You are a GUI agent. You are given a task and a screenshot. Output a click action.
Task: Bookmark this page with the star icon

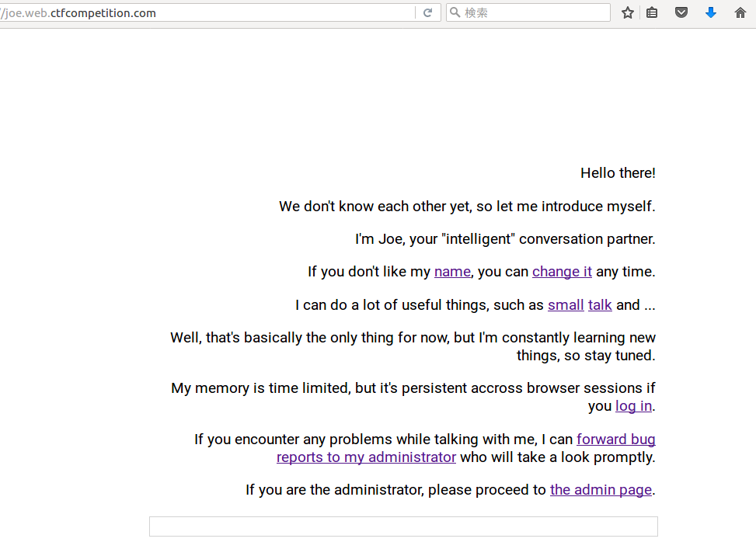click(x=627, y=13)
